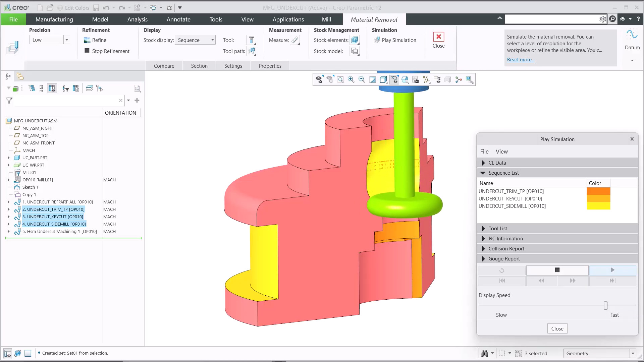This screenshot has height=362, width=644.
Task: Open the View menu in Play Simulation
Action: coord(501,152)
